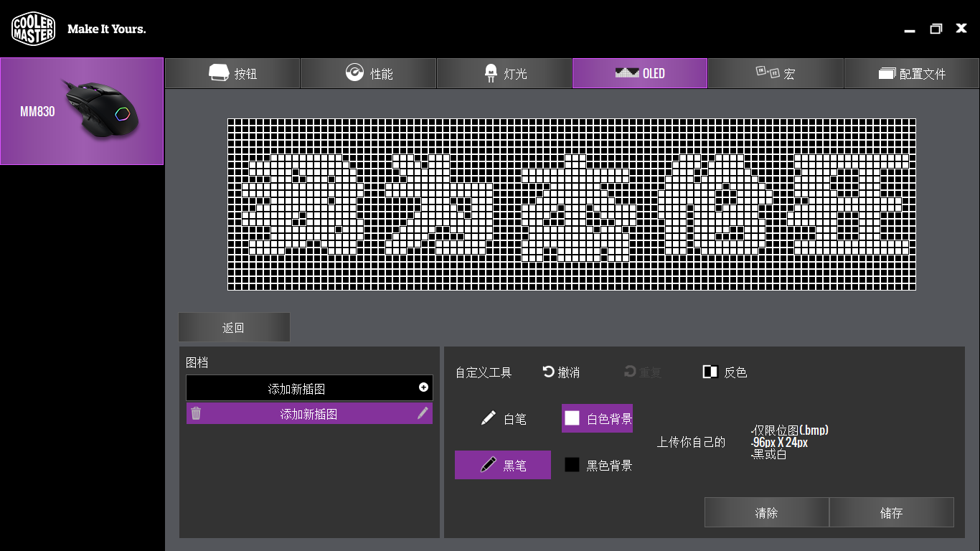The image size is (980, 551).
Task: Click the black 添加新插图 add row
Action: tap(309, 388)
